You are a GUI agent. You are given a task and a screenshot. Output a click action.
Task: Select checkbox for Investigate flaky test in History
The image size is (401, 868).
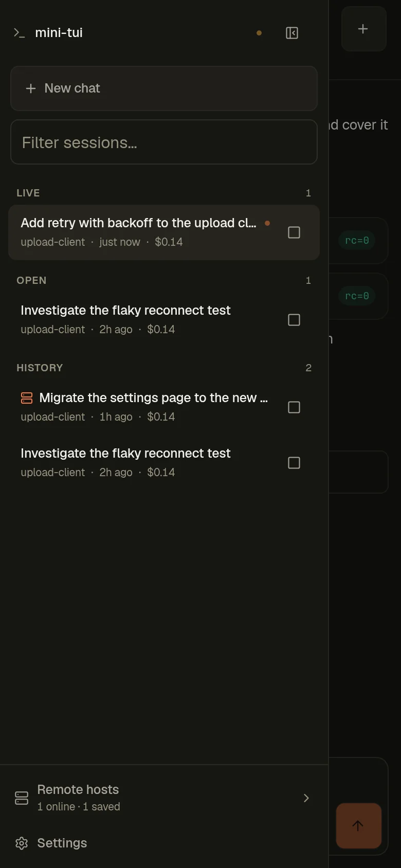tap(294, 463)
